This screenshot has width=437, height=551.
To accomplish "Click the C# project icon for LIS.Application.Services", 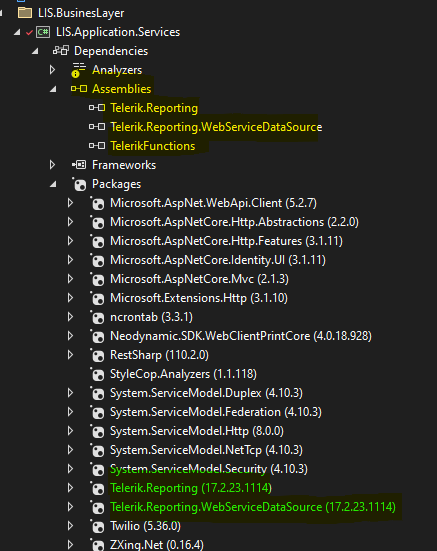I will tap(43, 32).
